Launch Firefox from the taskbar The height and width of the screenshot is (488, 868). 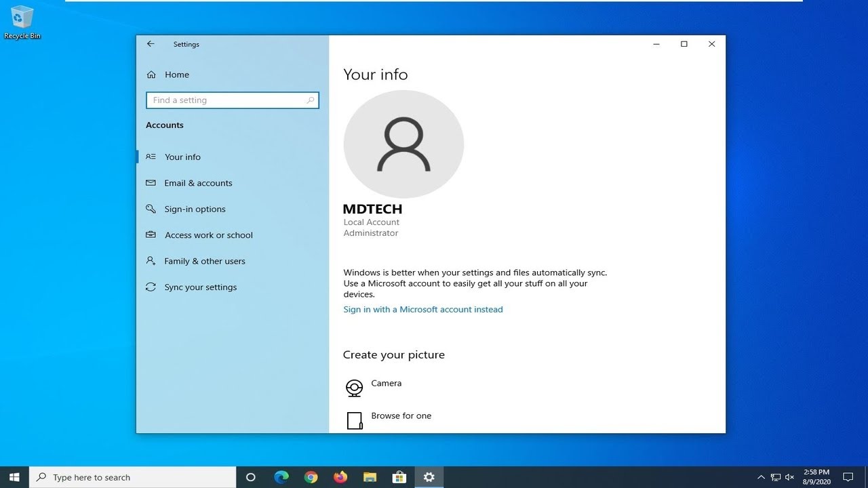[x=340, y=477]
